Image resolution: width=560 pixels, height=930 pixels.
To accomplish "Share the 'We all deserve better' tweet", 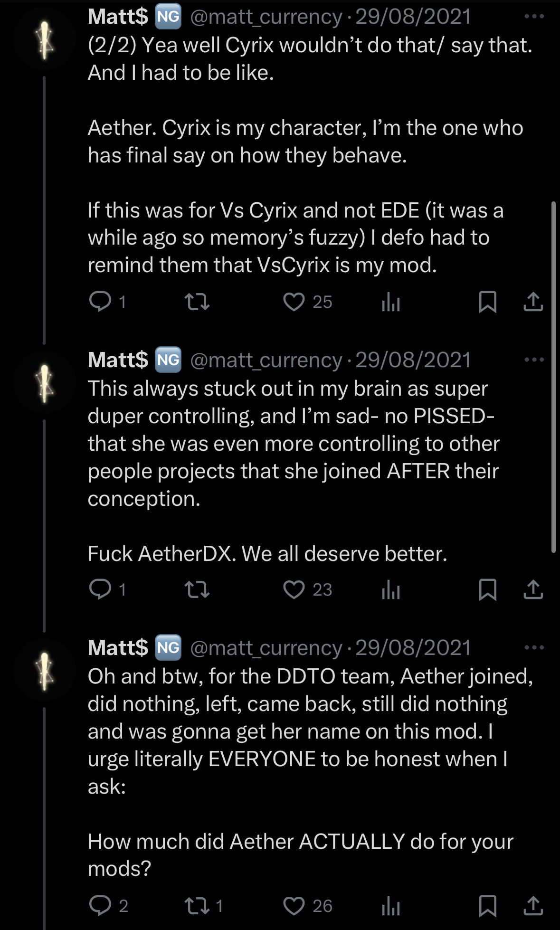I will pyautogui.click(x=533, y=589).
